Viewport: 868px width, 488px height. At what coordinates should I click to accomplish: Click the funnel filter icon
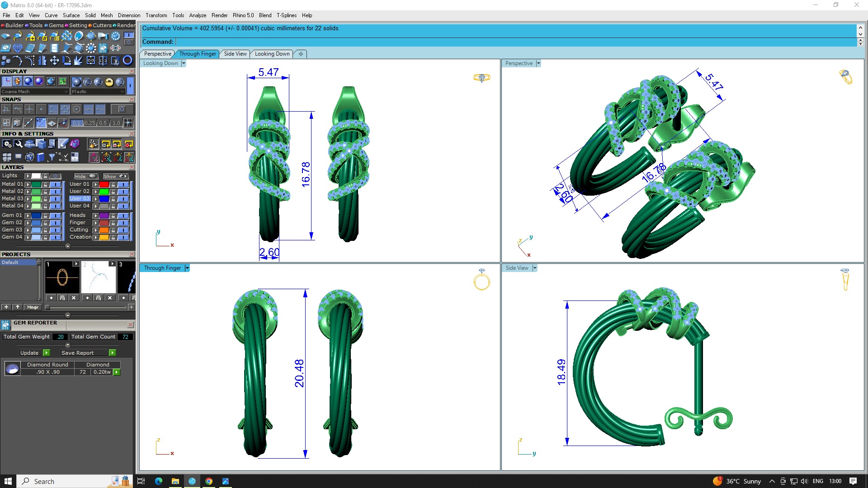click(x=52, y=157)
